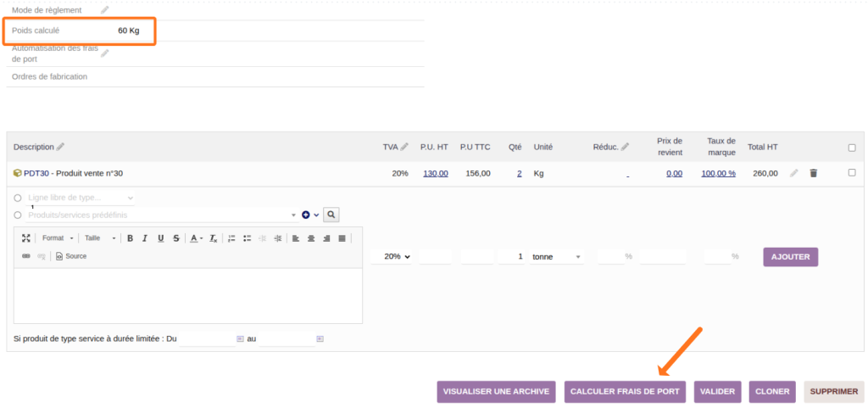Maximize the rich text editor
Viewport: 868px width, 408px height.
25,238
